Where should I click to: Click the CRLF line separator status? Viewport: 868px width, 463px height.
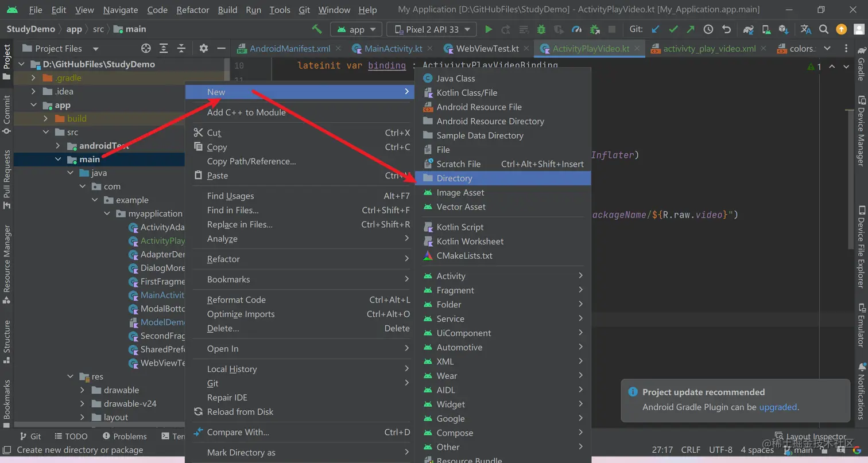point(691,450)
